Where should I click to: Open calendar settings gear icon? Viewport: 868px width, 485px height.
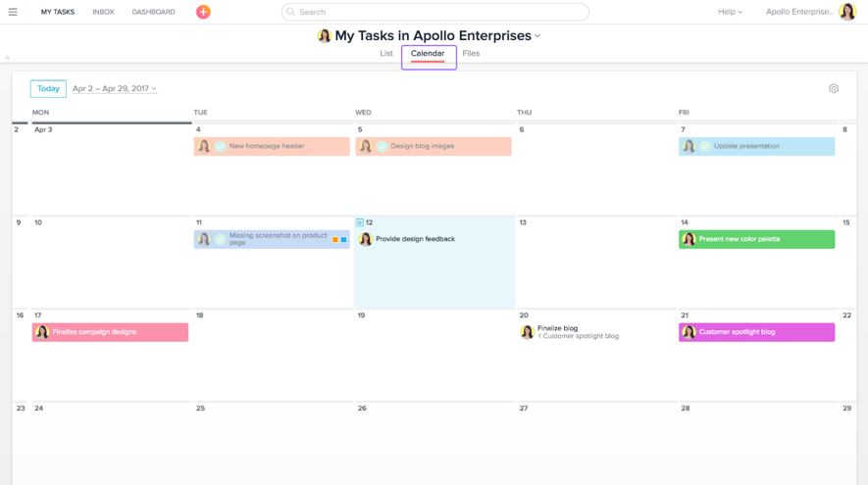pos(834,88)
